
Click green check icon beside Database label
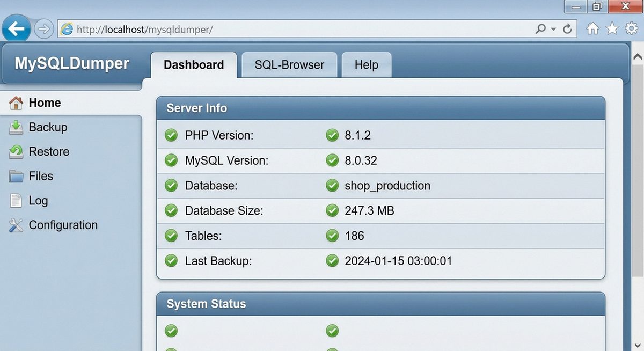(x=171, y=186)
